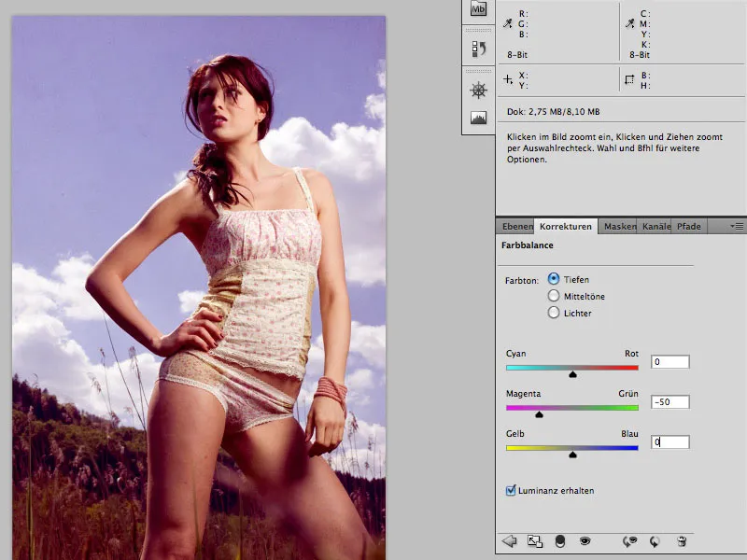Return to the adjustment list with back arrow

click(x=509, y=541)
